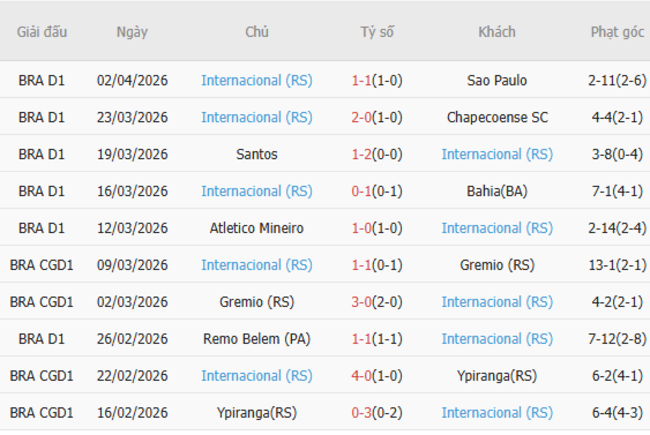This screenshot has height=435, width=650.
Task: Click the 3-0(2-0) score result
Action: (377, 302)
